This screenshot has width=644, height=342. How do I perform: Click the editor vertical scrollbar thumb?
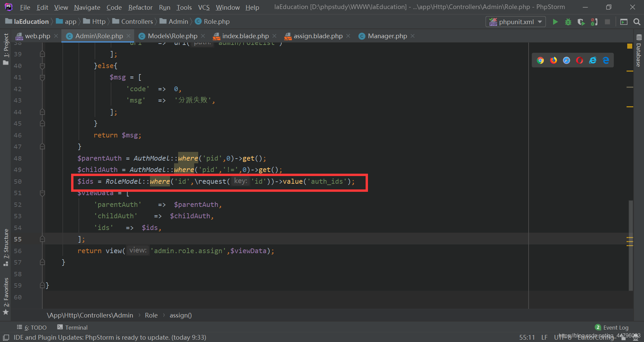click(x=631, y=245)
